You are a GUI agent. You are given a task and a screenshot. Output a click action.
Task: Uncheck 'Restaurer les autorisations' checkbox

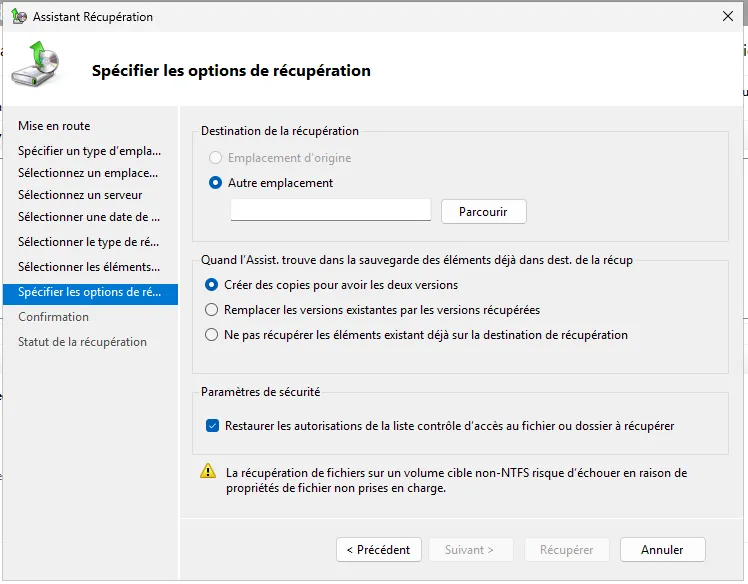coord(212,426)
